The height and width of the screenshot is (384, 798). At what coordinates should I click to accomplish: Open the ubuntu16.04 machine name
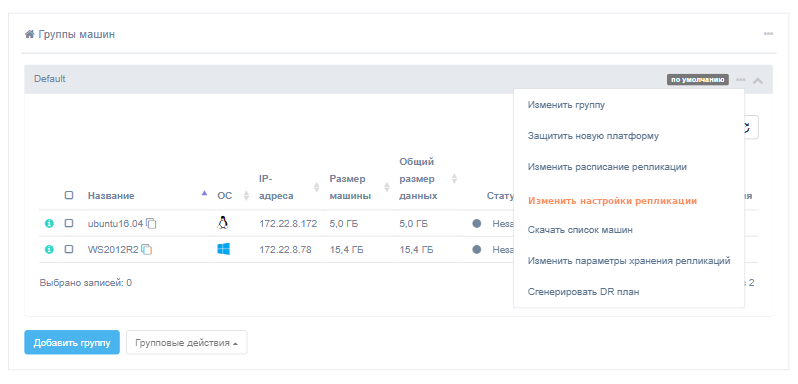pyautogui.click(x=116, y=223)
